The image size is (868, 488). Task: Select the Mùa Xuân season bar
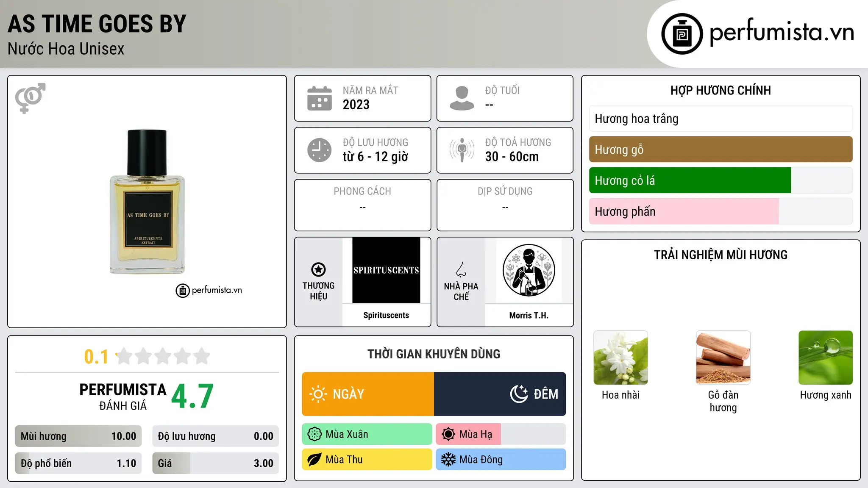(367, 434)
